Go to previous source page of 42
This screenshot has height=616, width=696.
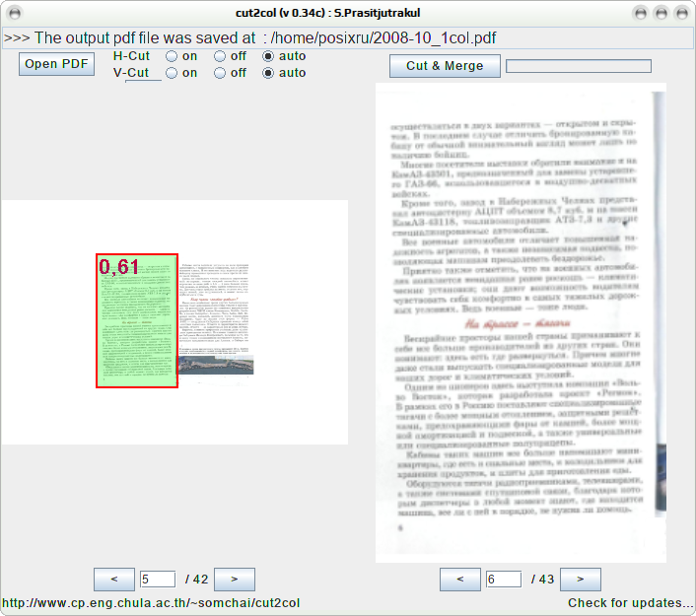(114, 580)
